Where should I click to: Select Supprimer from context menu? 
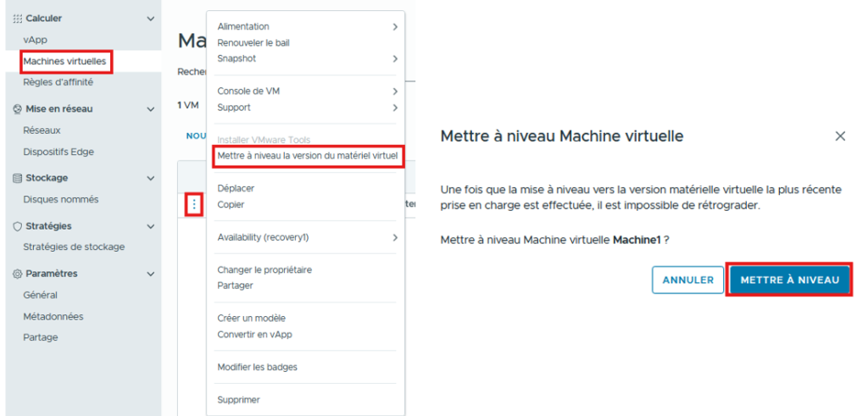(x=238, y=399)
